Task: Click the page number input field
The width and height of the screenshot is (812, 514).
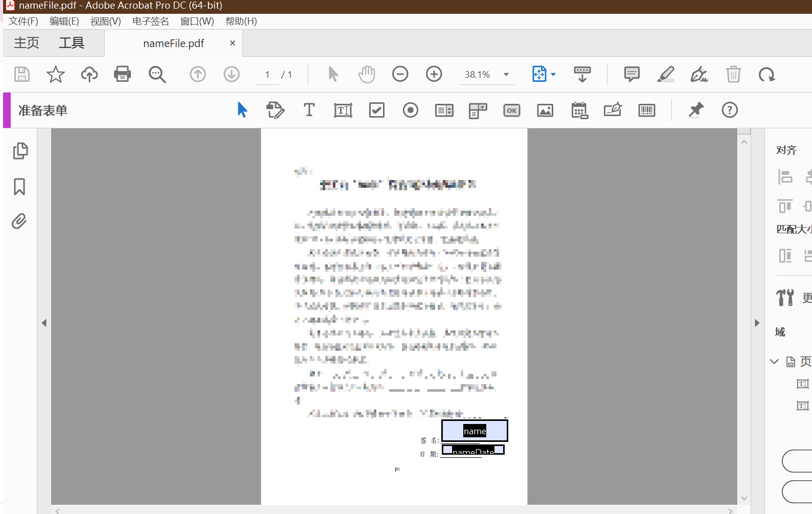Action: click(x=267, y=75)
